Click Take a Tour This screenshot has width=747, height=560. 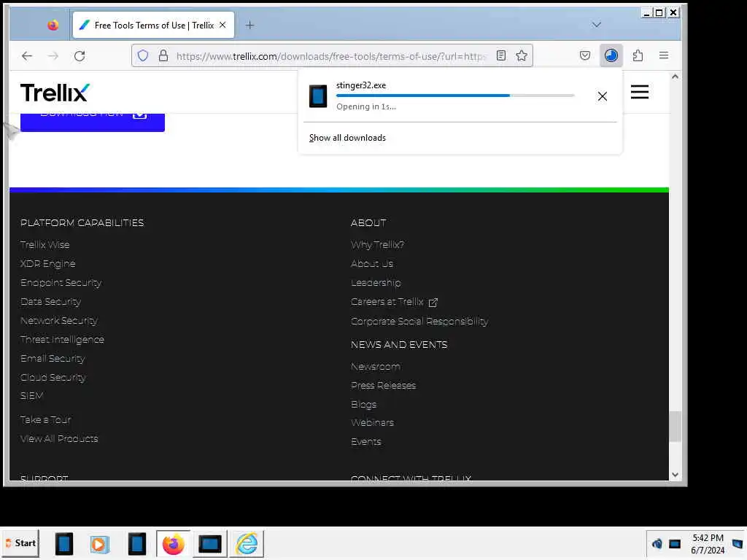coord(45,420)
